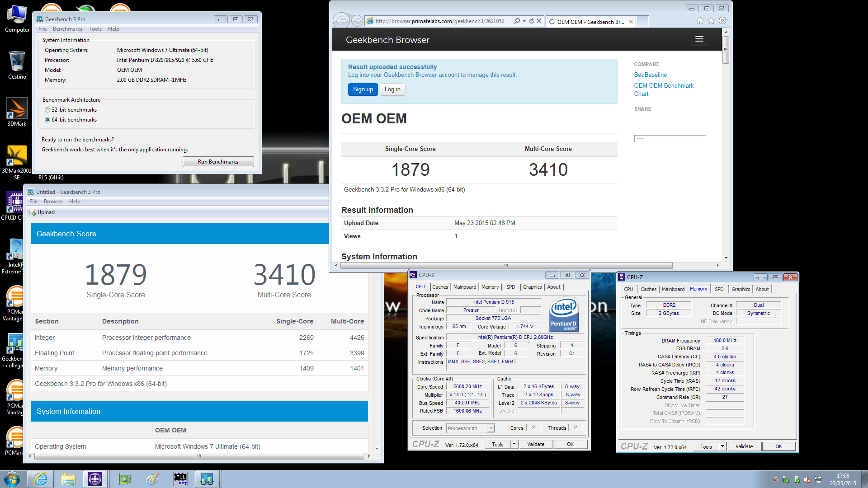Open the Processor #1 selection dropdown
The image size is (868, 488).
pyautogui.click(x=471, y=428)
